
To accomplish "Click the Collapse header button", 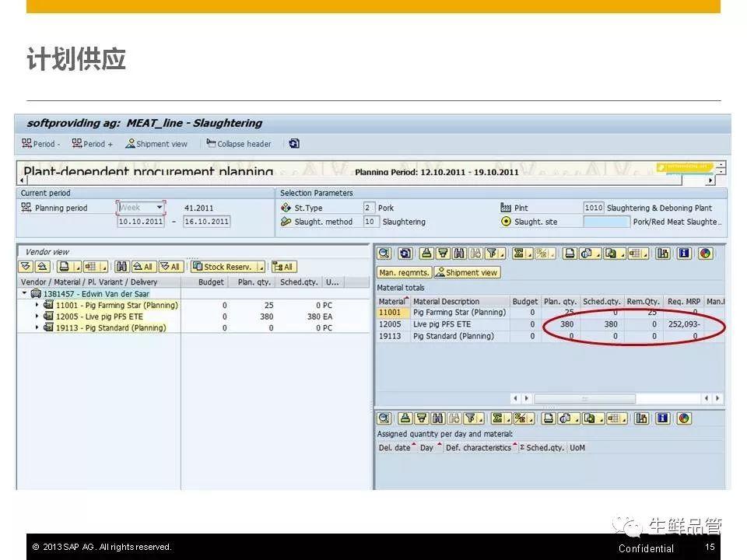I will (239, 144).
